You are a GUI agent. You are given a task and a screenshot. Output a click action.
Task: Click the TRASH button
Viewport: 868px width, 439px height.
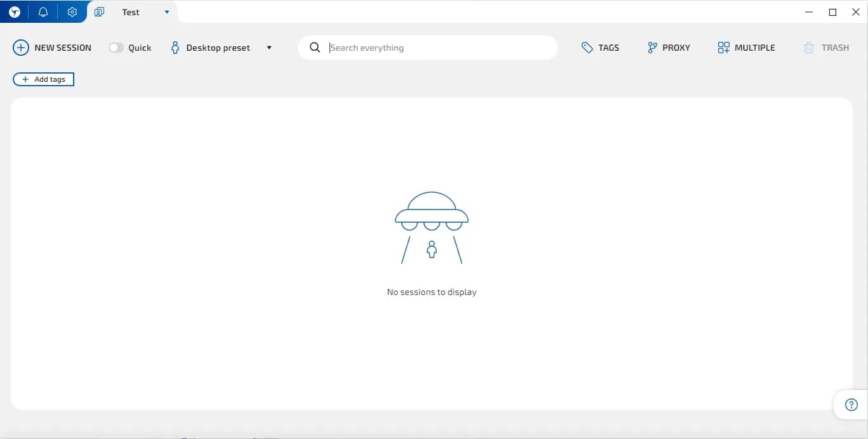pos(826,48)
